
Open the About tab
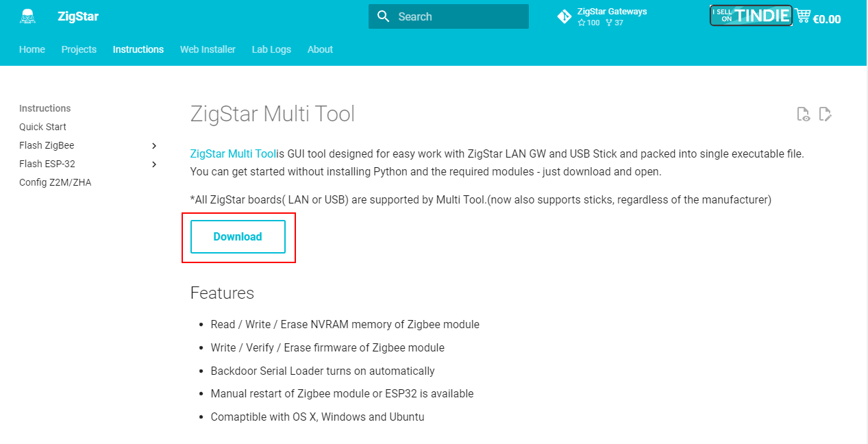(320, 49)
